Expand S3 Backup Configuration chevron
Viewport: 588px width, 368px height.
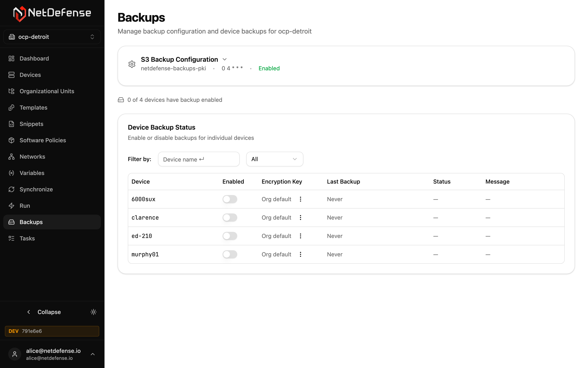(x=225, y=59)
